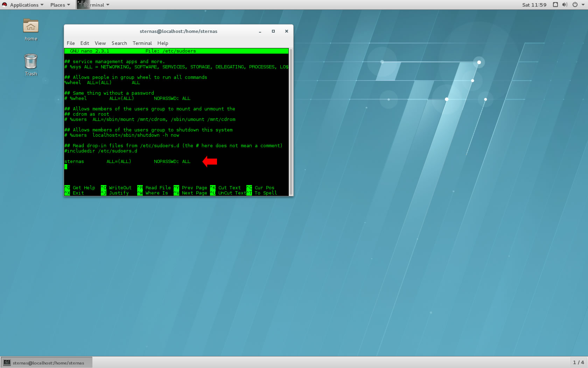Viewport: 588px width, 368px height.
Task: Click the terminal title bar text
Action: click(x=178, y=31)
